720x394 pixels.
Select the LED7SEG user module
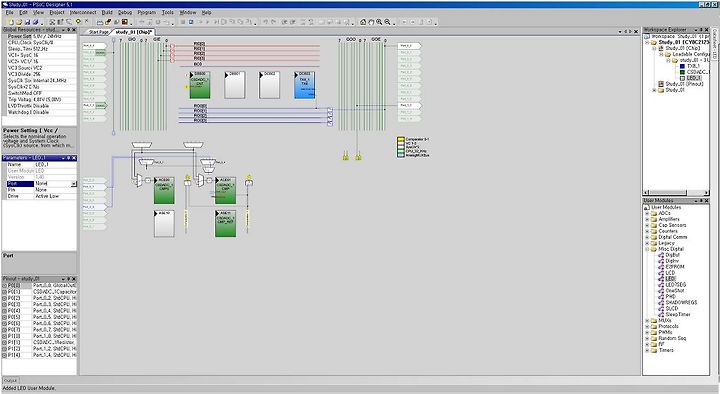675,285
